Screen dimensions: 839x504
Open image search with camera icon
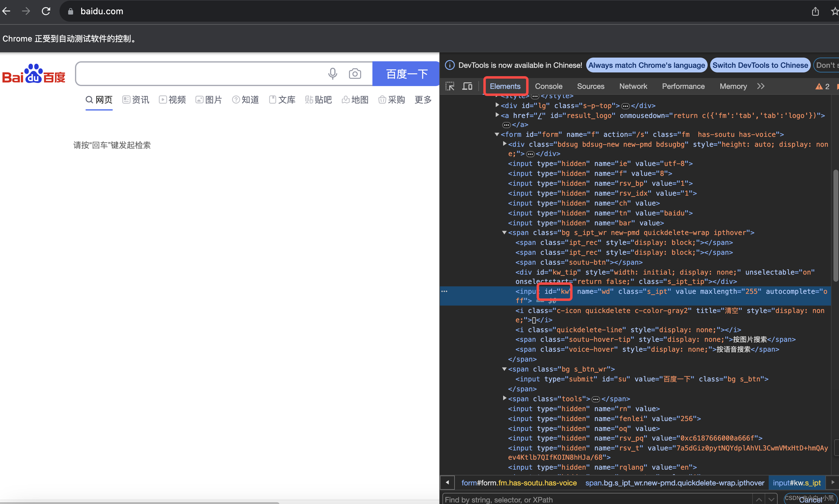click(x=355, y=73)
